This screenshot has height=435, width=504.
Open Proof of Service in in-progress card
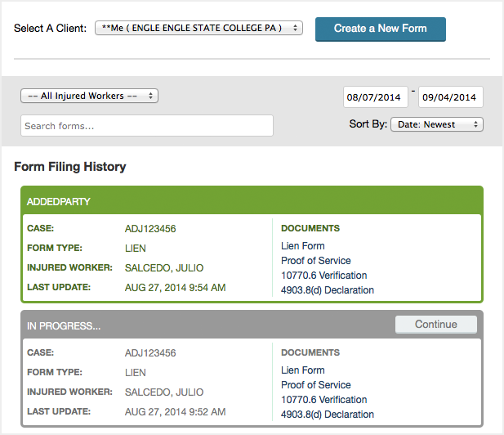(x=315, y=385)
